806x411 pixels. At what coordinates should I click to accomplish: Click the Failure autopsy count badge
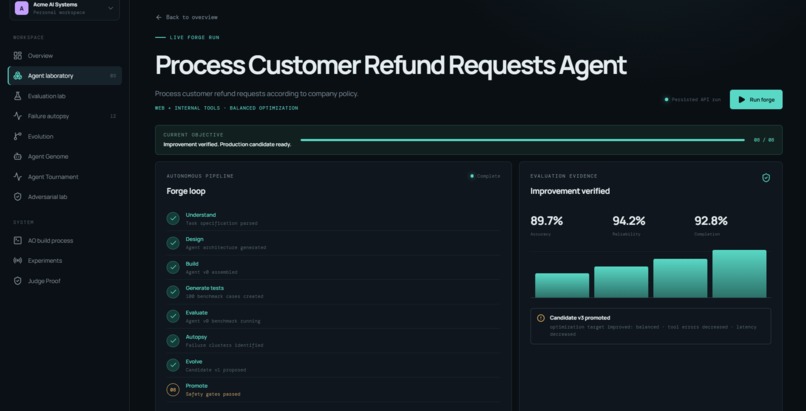click(x=113, y=116)
